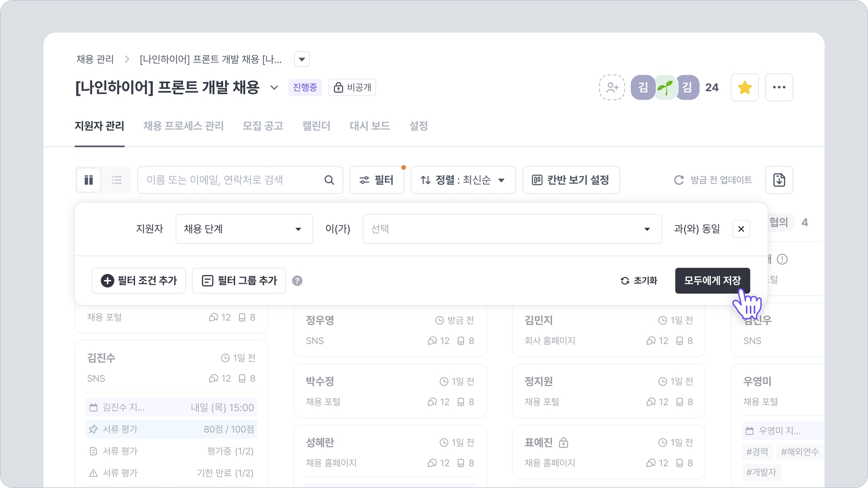The height and width of the screenshot is (488, 868).
Task: Open 정지원 applicant card
Action: pyautogui.click(x=609, y=391)
